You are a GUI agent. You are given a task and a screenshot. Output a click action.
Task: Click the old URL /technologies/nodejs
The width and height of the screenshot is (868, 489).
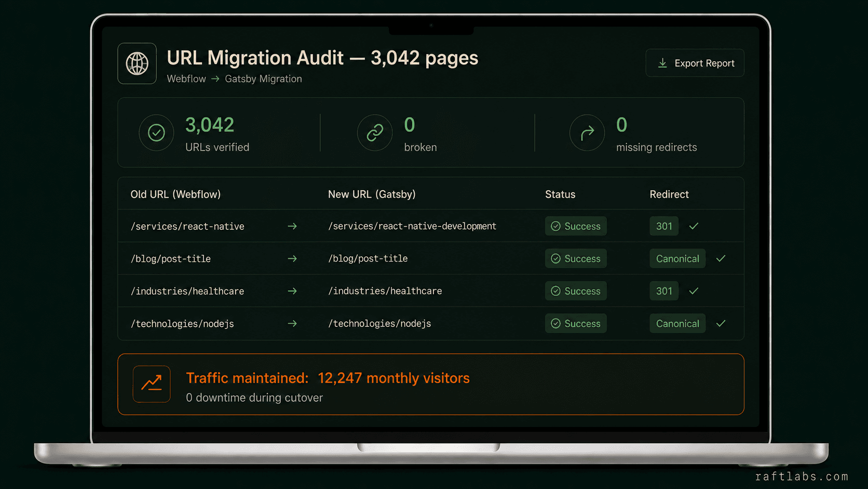click(182, 323)
